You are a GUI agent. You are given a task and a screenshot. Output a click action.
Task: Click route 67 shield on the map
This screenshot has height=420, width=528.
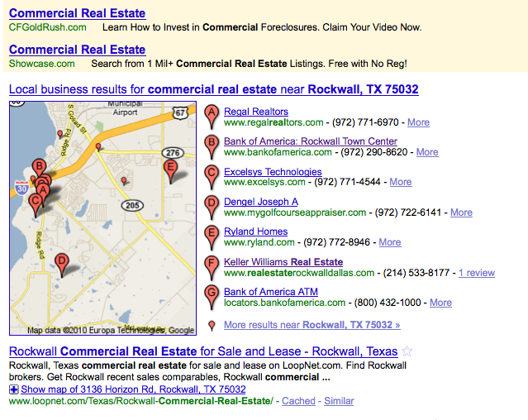point(180,112)
